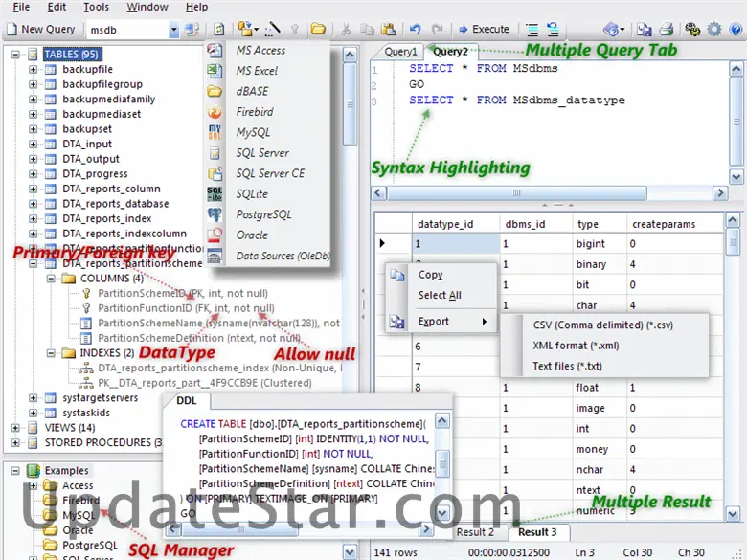Open the Tools menu
Viewport: 747px width, 560px height.
point(96,7)
